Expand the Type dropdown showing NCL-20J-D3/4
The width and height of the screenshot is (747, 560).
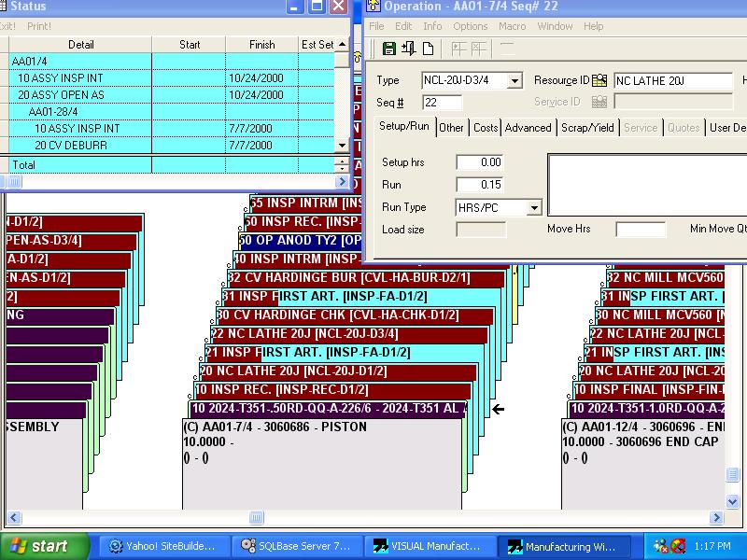(514, 81)
